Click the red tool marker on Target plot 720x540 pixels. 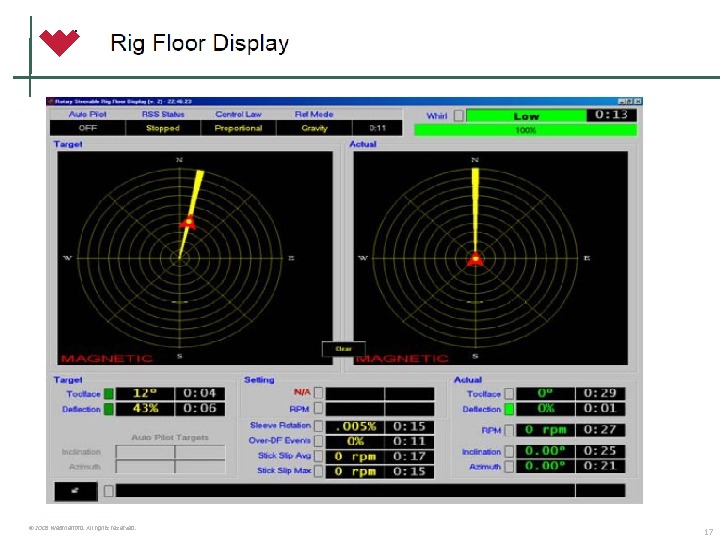coord(188,223)
